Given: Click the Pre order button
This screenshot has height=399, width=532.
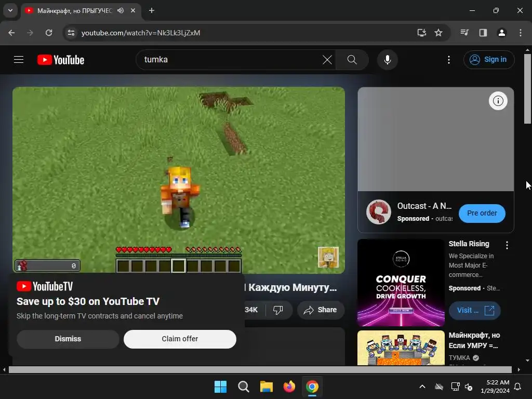Looking at the screenshot, I should tap(482, 213).
